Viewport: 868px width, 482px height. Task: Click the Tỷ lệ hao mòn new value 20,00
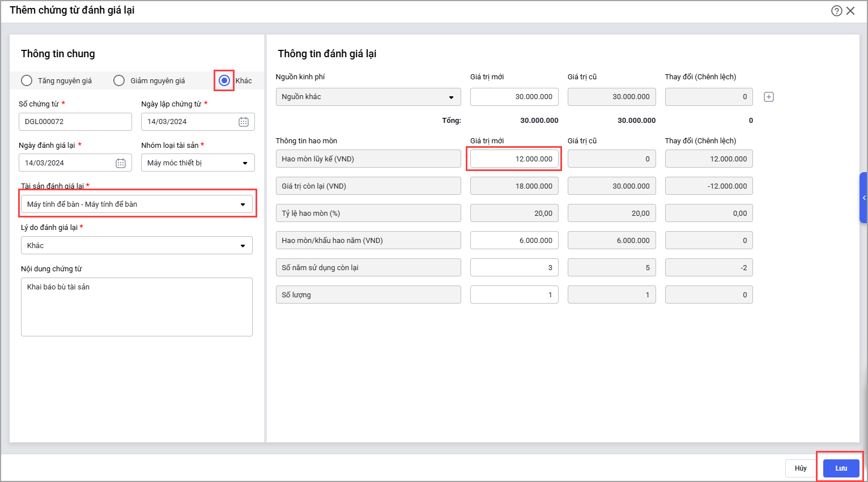pos(514,213)
